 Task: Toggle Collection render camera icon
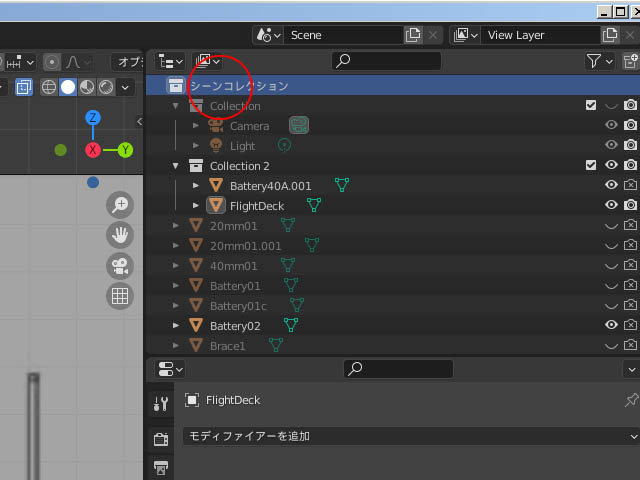click(x=630, y=105)
